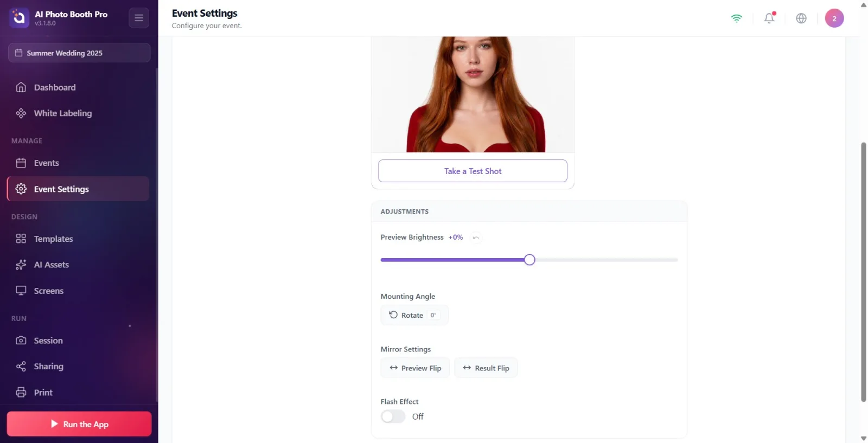Click the main page vertical scrollbar thumb
The height and width of the screenshot is (443, 868).
pos(864,272)
